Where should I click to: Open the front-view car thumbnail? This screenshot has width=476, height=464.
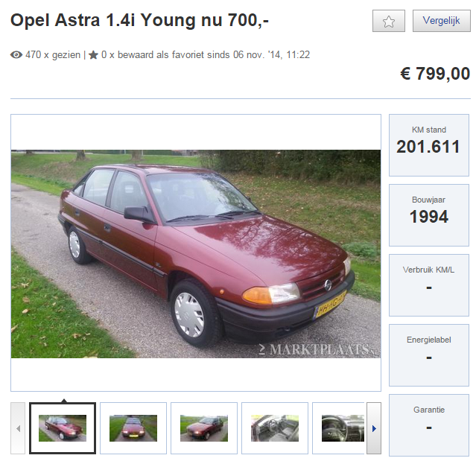[133, 428]
